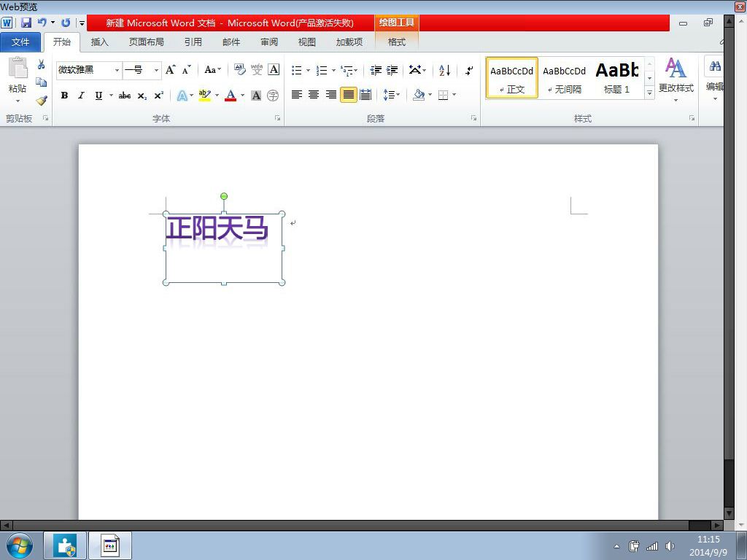Screen dimensions: 747x560
Task: Click the Paste icon in clipboard group
Action: coord(18,69)
